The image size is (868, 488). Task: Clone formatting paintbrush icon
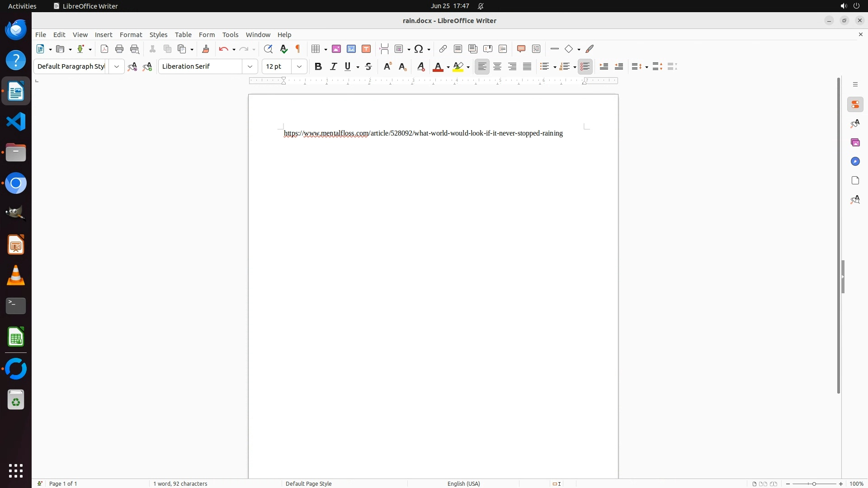pos(206,49)
